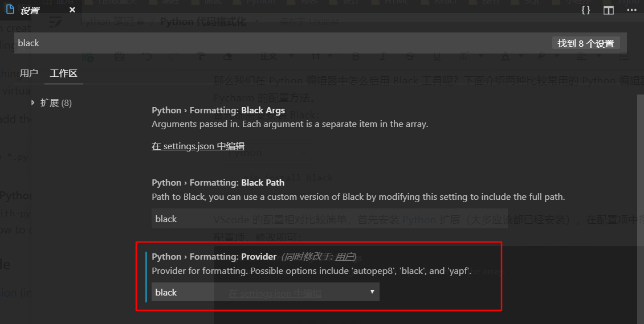Screen dimensions: 644x324
Task: Open the More Actions ellipsis menu
Action: (x=631, y=10)
